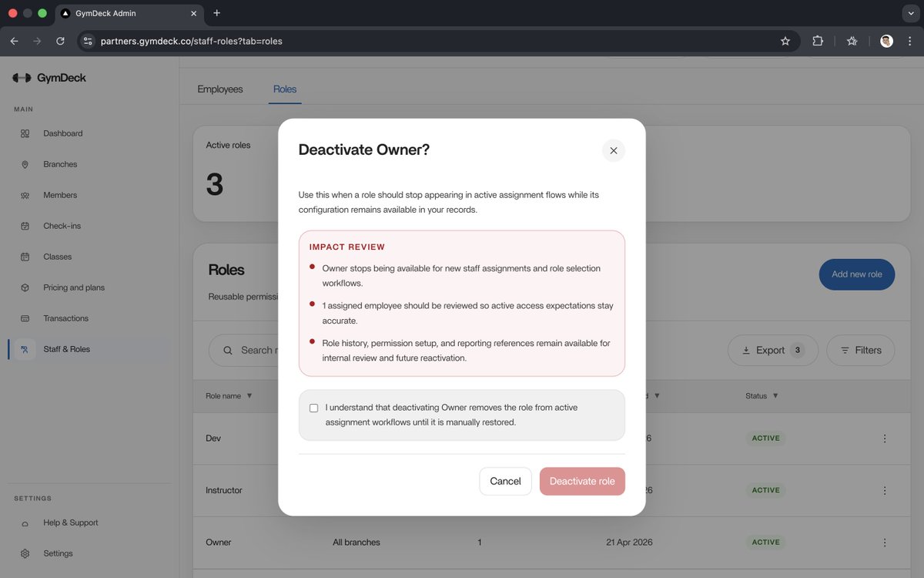Open Classes in the sidebar

pos(57,257)
